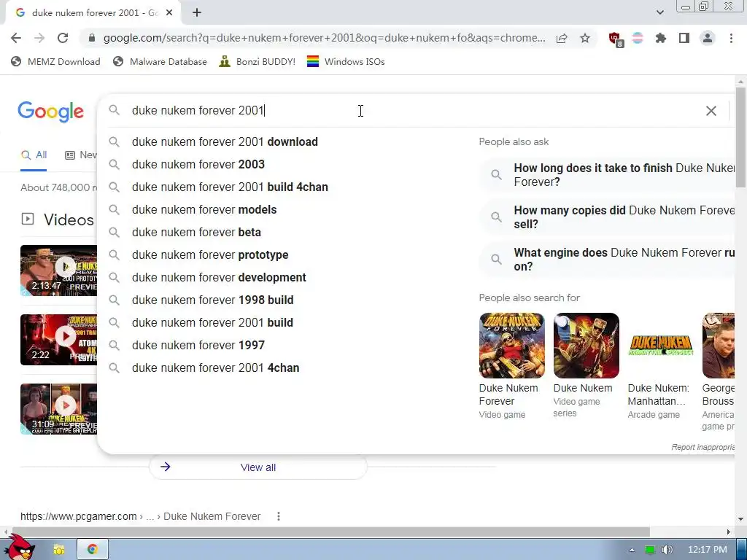Open 'How many copies did Duke Nukem Forever sell?'
747x560 pixels.
click(x=608, y=217)
